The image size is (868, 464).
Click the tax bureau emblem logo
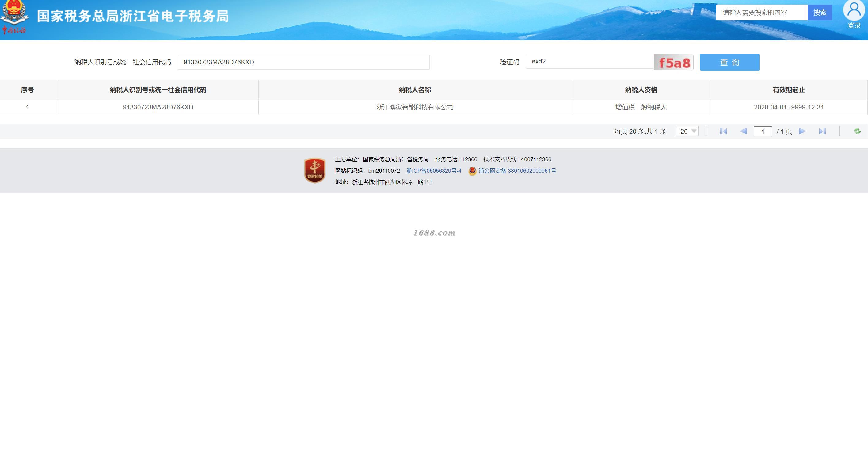14,17
